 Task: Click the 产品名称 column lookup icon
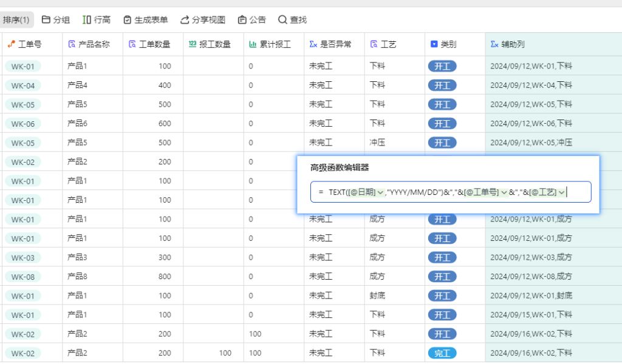pos(72,44)
